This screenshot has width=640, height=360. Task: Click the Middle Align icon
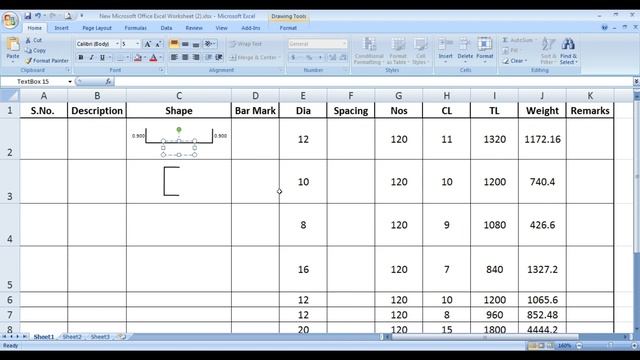[185, 44]
